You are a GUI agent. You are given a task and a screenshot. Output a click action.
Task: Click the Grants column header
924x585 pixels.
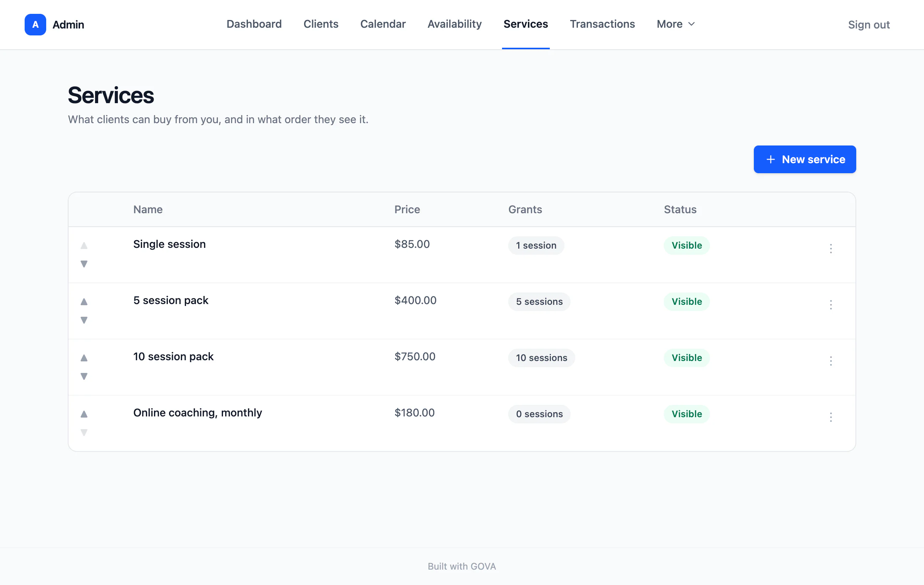525,209
